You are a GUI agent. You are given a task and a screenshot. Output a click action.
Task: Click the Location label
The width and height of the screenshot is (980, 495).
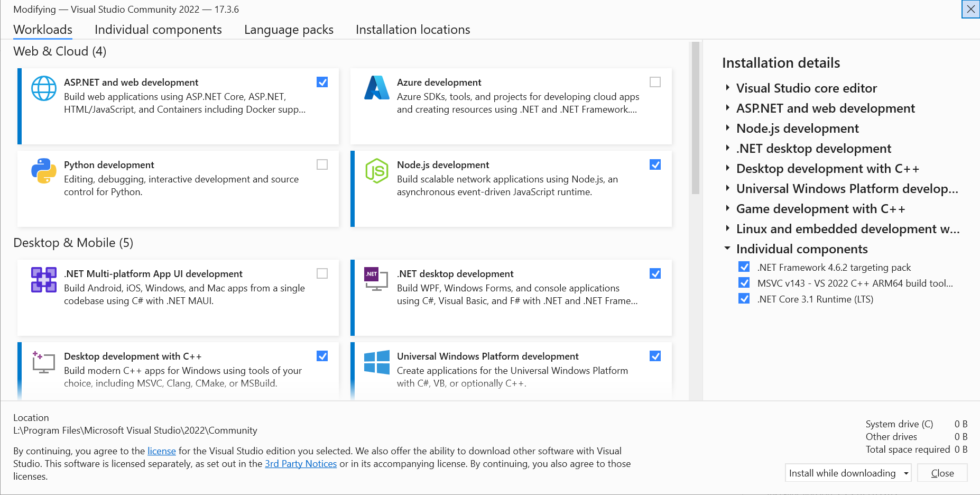pos(31,418)
